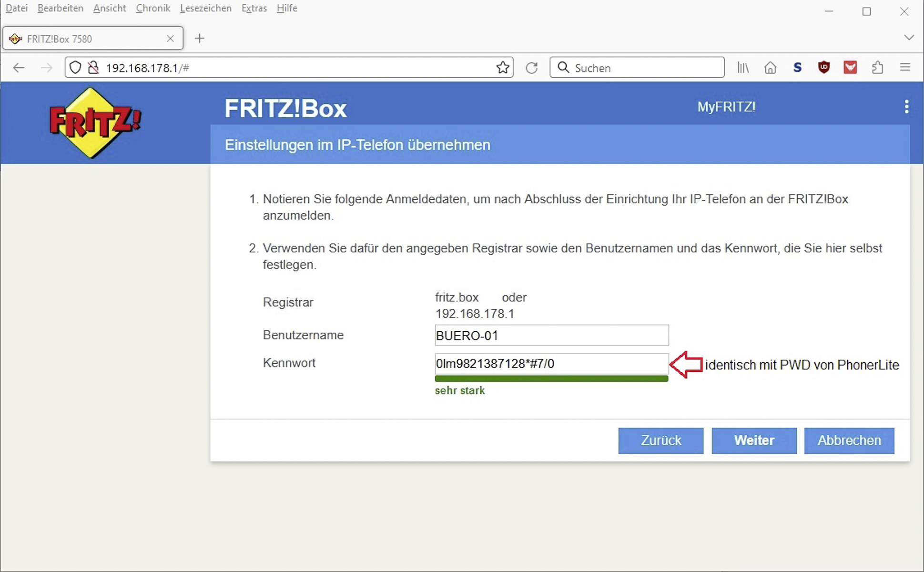Open the Datei menu
The image size is (924, 572).
point(17,8)
